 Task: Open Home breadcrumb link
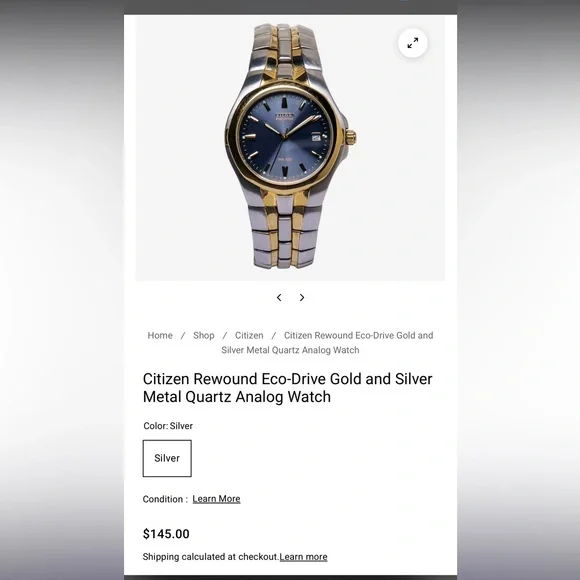click(x=160, y=335)
